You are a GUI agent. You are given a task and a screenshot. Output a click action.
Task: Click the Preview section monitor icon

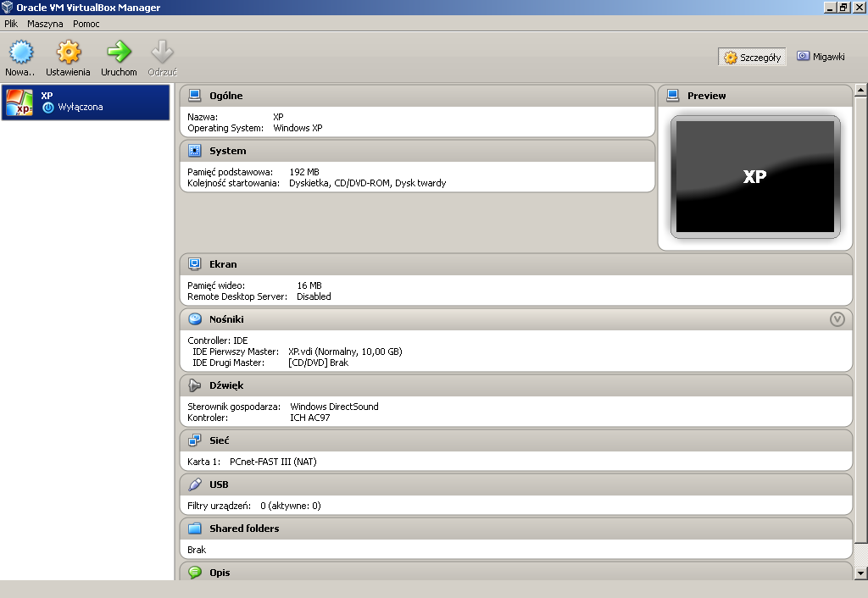coord(672,96)
